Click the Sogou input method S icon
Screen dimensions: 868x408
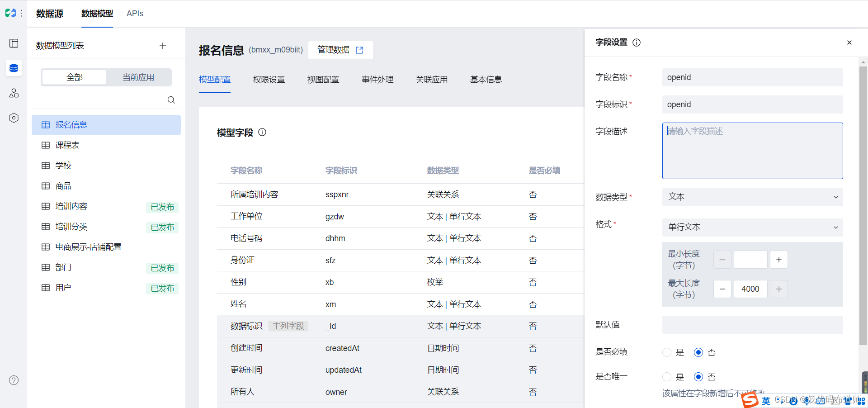point(750,400)
